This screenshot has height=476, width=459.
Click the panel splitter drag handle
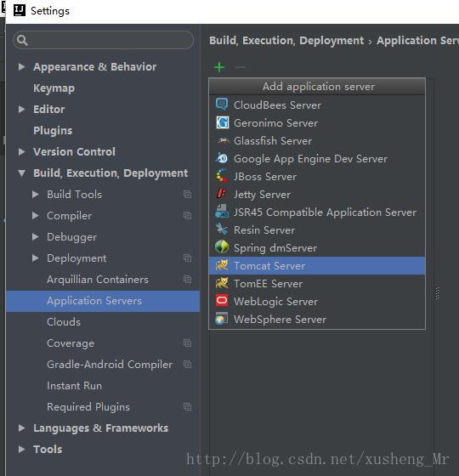(x=437, y=293)
